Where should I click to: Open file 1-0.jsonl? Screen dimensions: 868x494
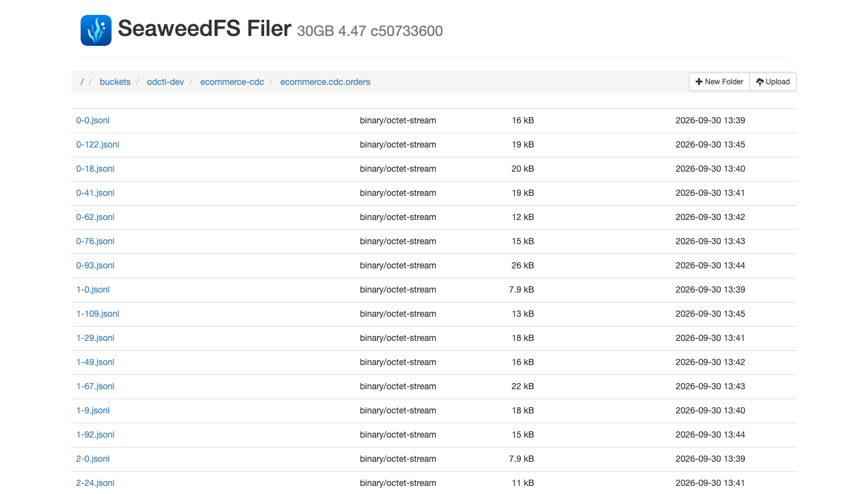[93, 289]
